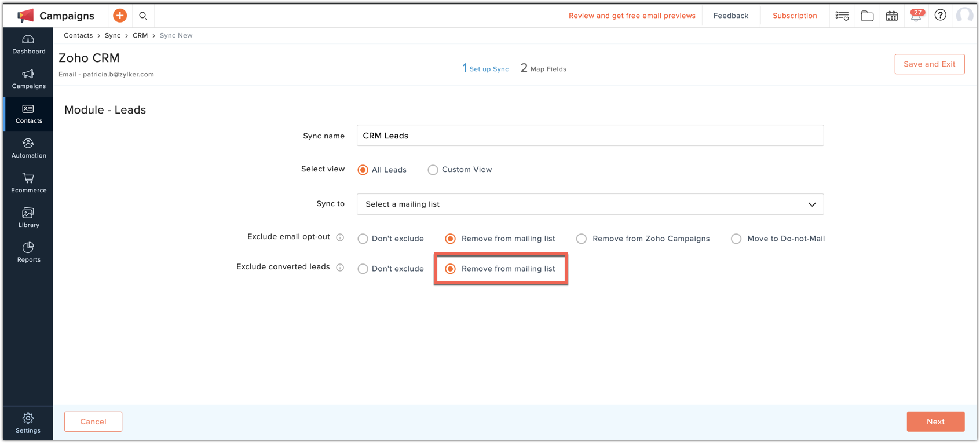Click the Next button
This screenshot has width=980, height=443.
pos(935,422)
